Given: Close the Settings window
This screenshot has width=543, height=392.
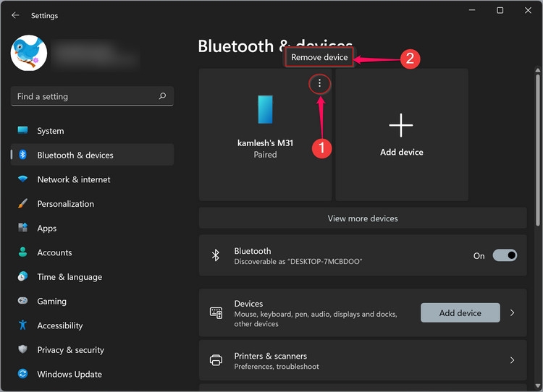Looking at the screenshot, I should (x=528, y=10).
